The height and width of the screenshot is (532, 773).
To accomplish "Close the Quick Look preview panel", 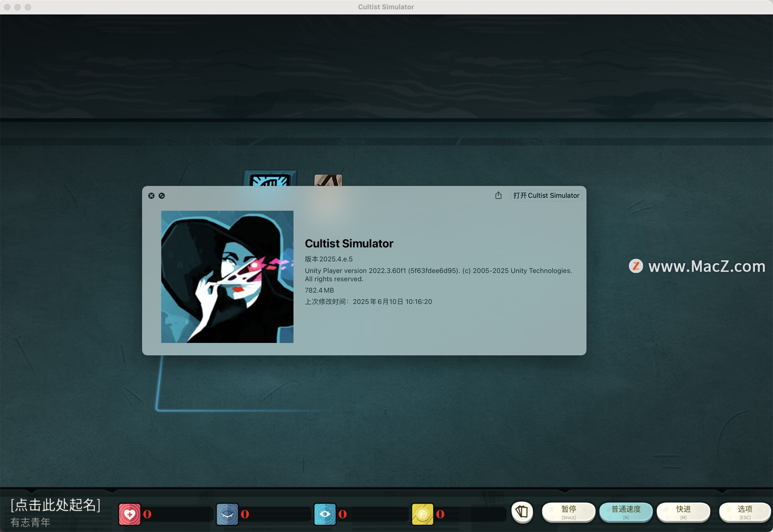I will (151, 196).
